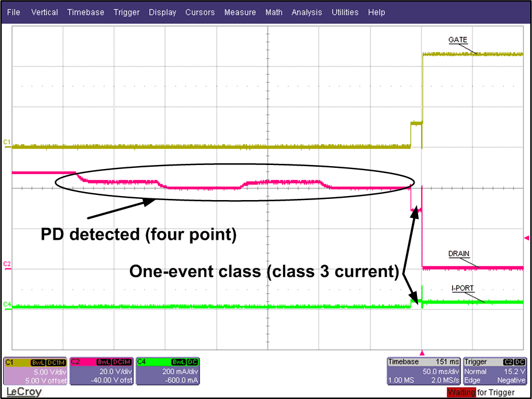Click the DRAIN trace label
The image size is (532, 399).
tap(459, 254)
